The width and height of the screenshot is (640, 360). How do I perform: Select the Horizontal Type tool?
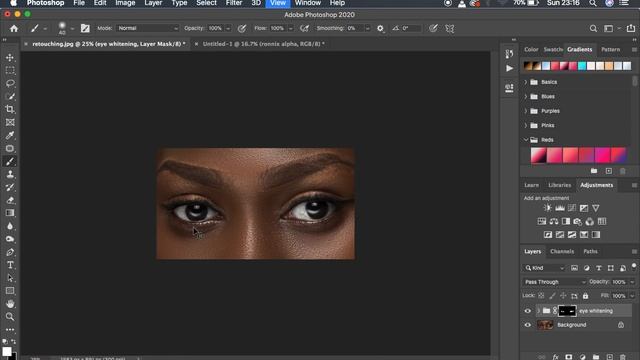click(10, 265)
